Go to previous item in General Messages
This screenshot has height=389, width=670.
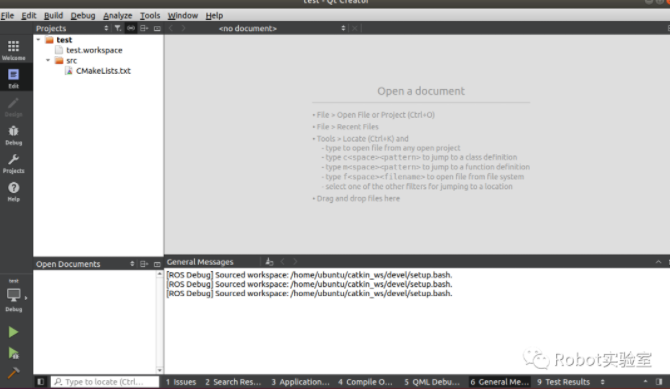282,262
